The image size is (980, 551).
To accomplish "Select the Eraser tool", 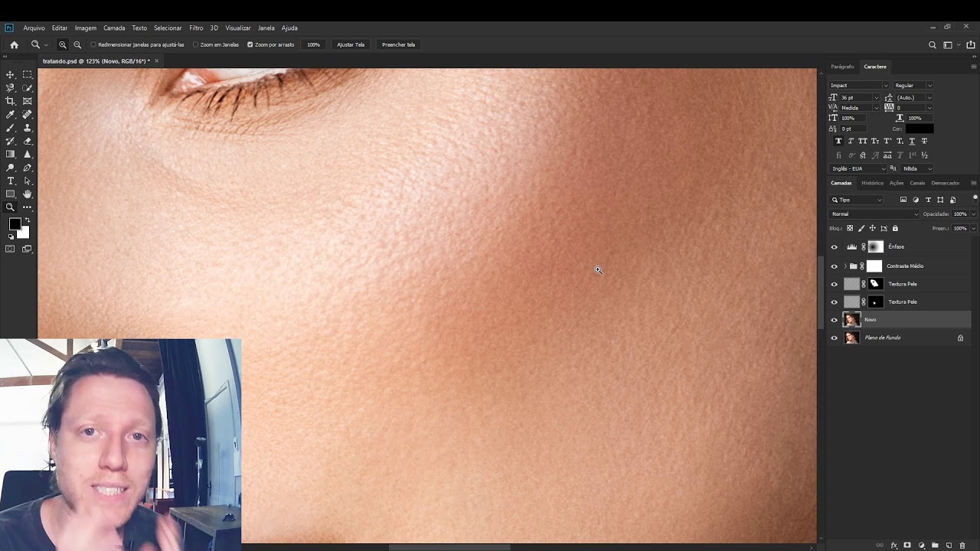I will tap(28, 141).
